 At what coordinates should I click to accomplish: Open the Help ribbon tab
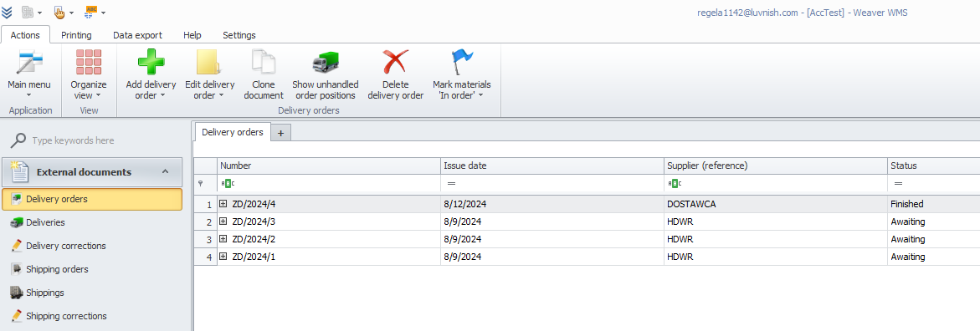(192, 35)
